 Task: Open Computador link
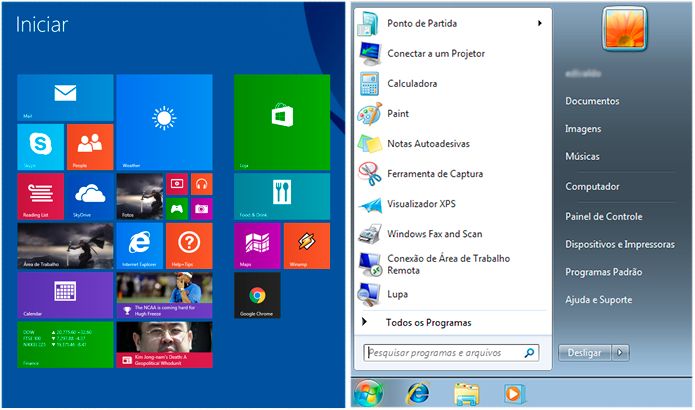[x=592, y=187]
